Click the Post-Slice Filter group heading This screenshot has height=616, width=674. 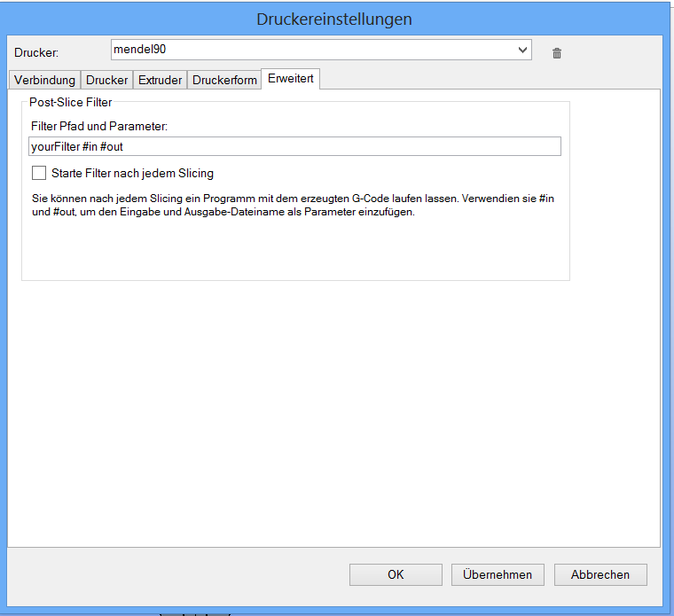pyautogui.click(x=71, y=103)
